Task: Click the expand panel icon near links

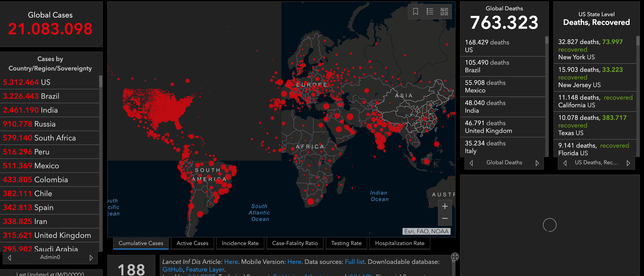Action: [455, 256]
